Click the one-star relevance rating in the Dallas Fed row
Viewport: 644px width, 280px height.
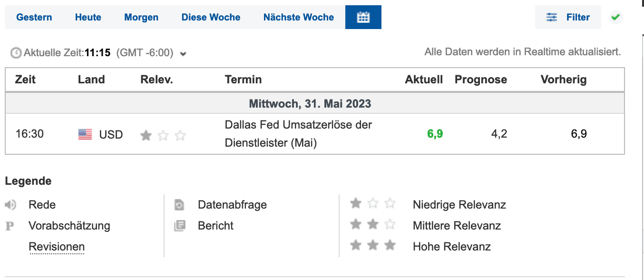(163, 136)
